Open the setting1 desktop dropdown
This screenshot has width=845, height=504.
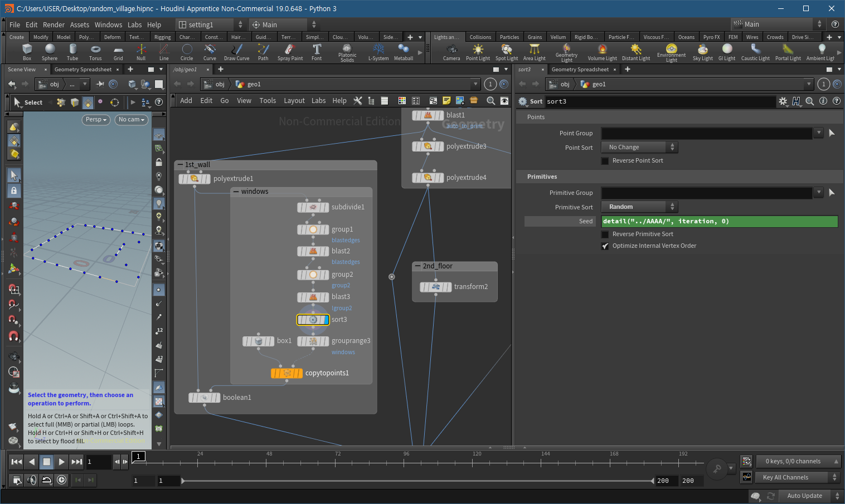pos(211,25)
